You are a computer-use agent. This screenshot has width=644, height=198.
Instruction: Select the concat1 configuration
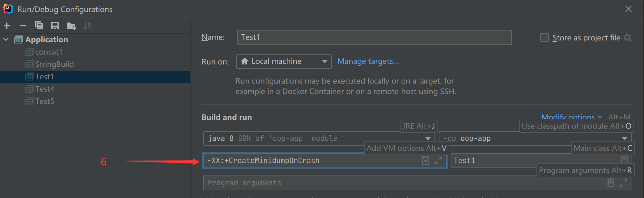[x=49, y=52]
